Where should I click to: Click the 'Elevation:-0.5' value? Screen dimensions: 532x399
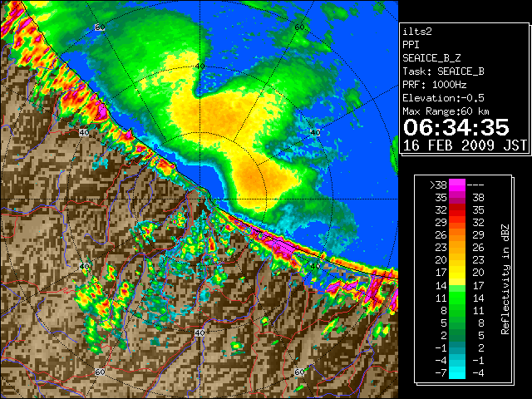click(x=443, y=98)
